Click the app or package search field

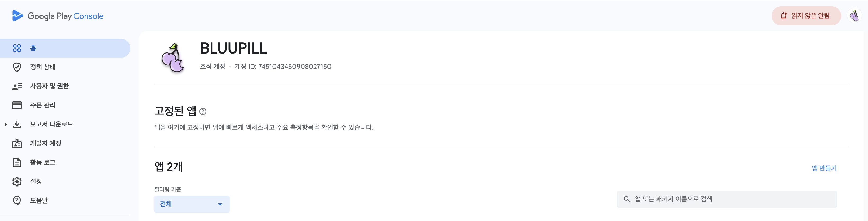tap(727, 199)
